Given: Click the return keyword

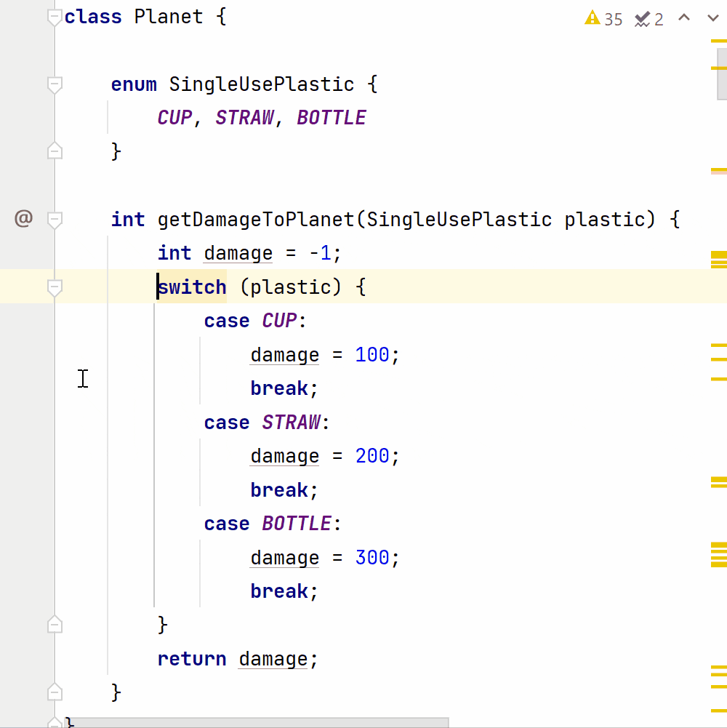Looking at the screenshot, I should (x=192, y=659).
